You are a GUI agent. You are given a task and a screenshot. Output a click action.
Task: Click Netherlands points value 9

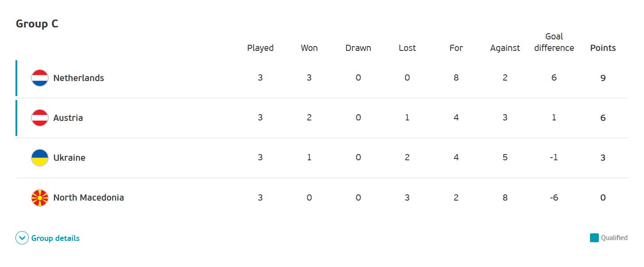(x=603, y=78)
